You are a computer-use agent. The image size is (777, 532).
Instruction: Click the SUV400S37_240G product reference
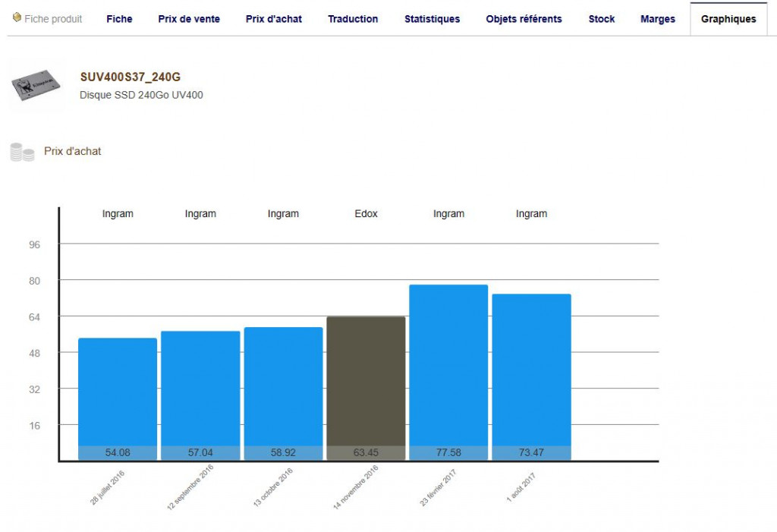coord(130,77)
